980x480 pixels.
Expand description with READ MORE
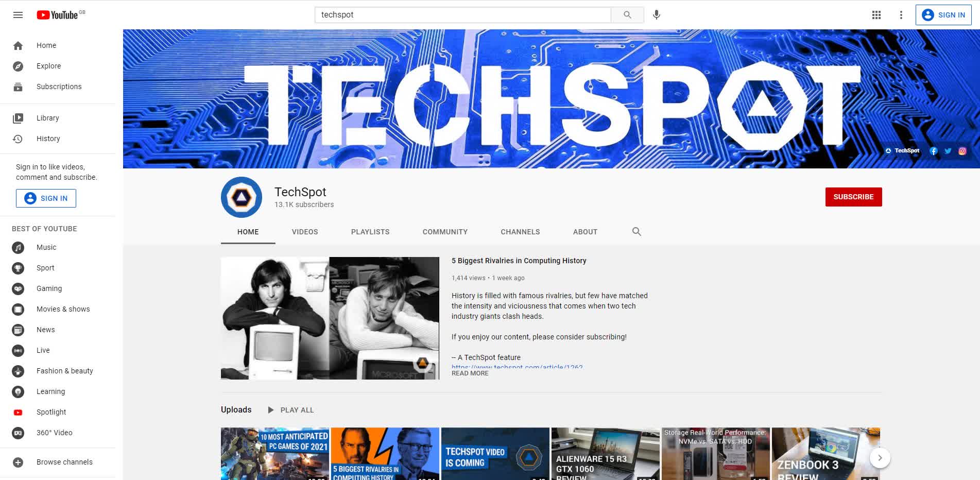coord(470,373)
